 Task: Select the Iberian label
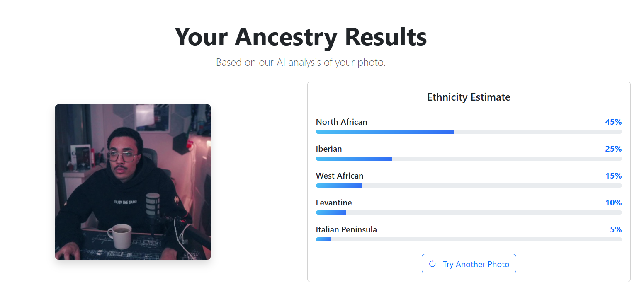click(x=329, y=149)
